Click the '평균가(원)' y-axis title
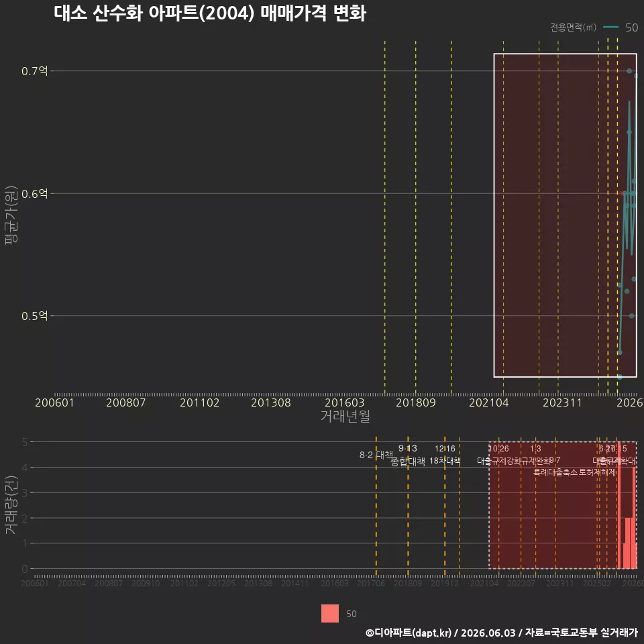Image resolution: width=644 pixels, height=644 pixels. click(x=11, y=215)
